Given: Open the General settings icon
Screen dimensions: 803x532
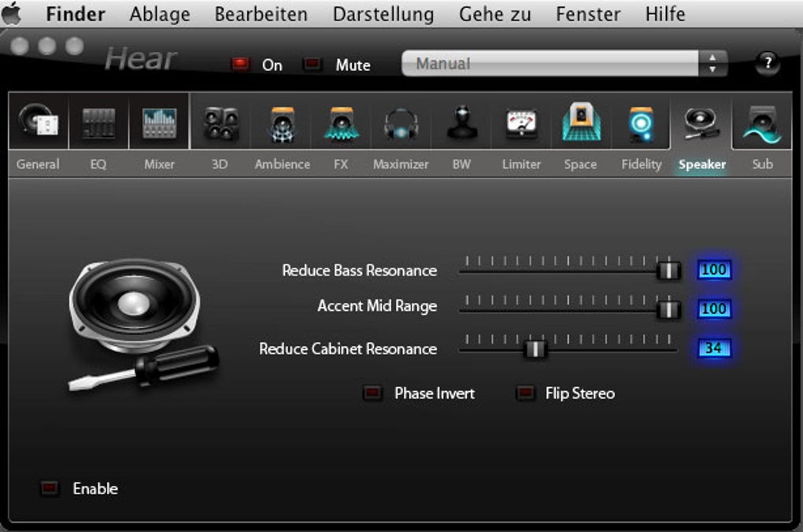Looking at the screenshot, I should point(39,121).
